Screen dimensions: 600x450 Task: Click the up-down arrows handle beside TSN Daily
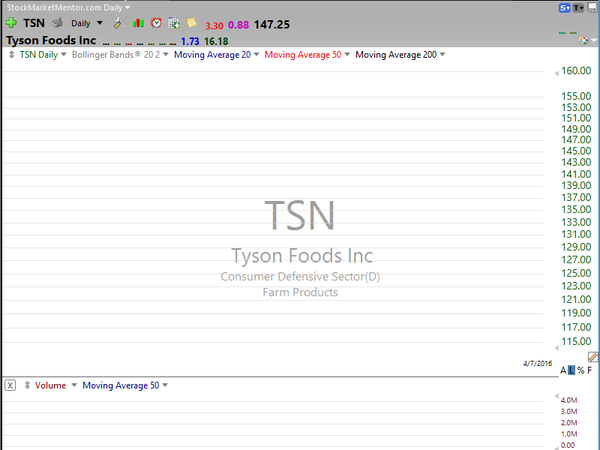11,55
